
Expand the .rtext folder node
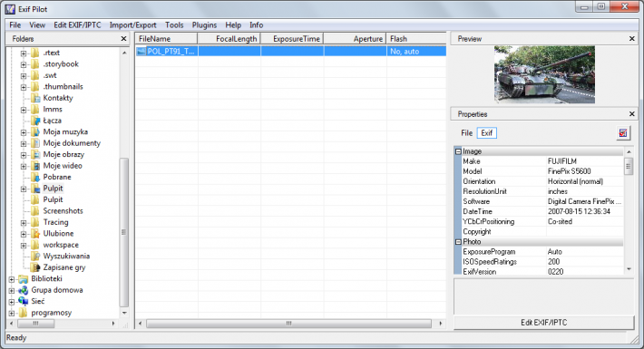click(24, 53)
